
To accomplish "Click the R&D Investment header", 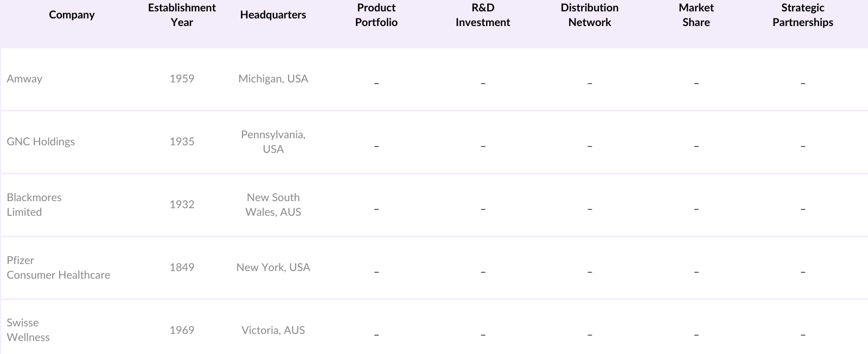I will pyautogui.click(x=483, y=15).
